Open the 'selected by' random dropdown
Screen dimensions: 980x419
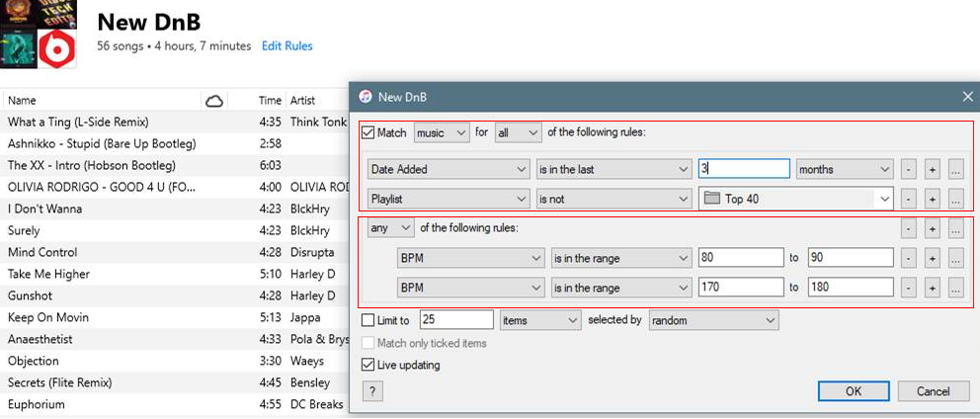pos(713,320)
